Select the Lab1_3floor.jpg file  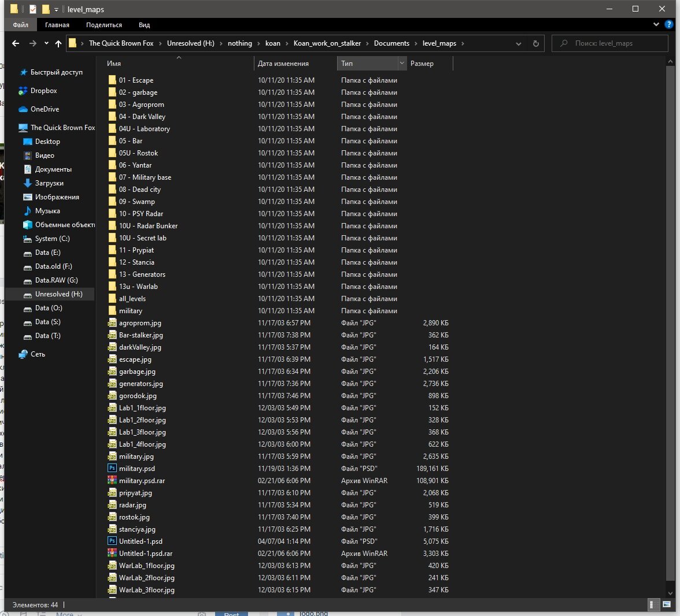(x=142, y=432)
